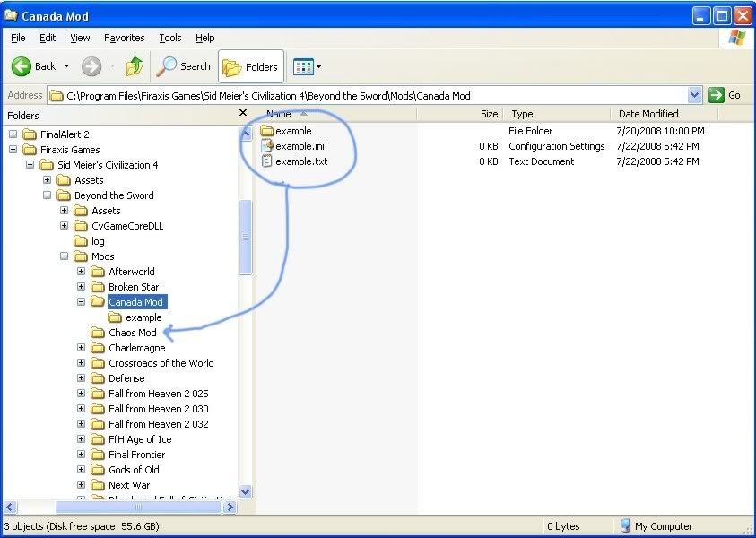
Task: Open the Favorites menu
Action: 125,38
